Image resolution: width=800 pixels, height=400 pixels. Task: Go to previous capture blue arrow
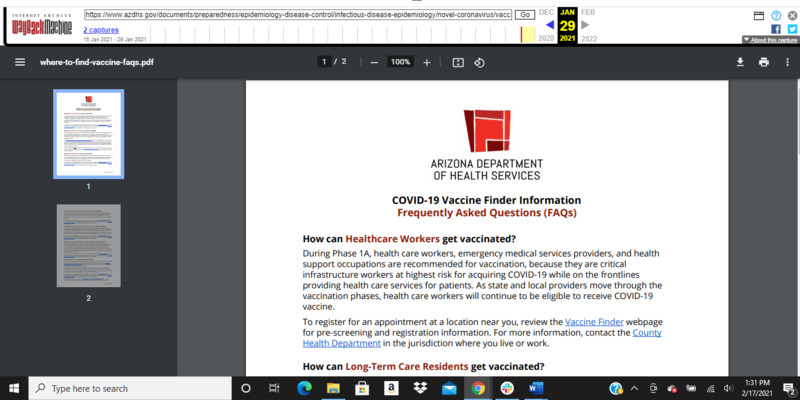549,25
